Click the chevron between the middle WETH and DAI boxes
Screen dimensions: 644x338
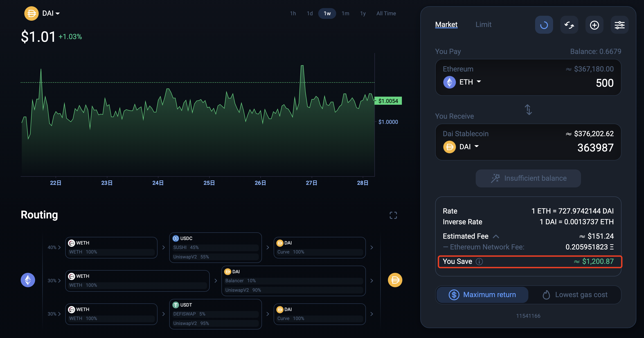(216, 281)
